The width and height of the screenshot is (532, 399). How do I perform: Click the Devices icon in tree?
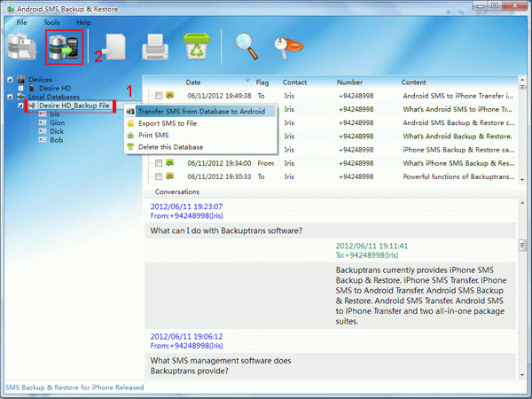point(21,80)
